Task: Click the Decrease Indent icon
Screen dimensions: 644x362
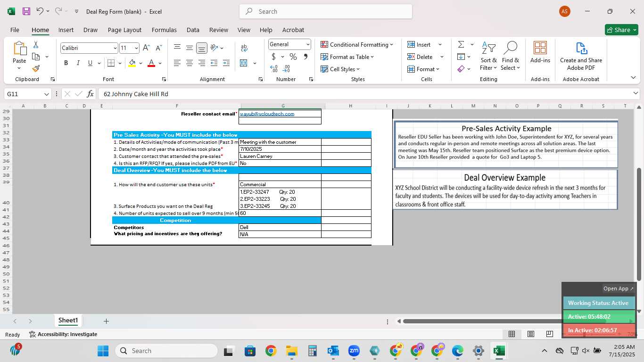Action: (x=214, y=63)
